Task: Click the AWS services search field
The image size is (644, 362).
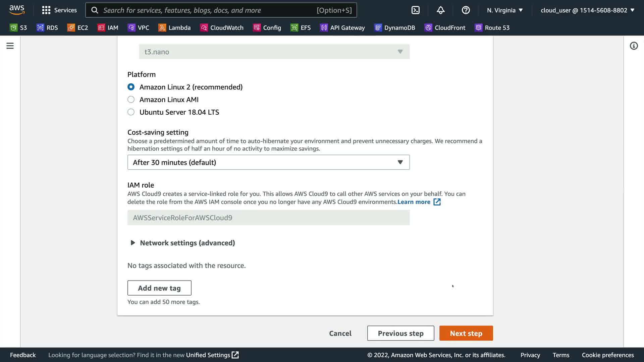Action: [208, 10]
